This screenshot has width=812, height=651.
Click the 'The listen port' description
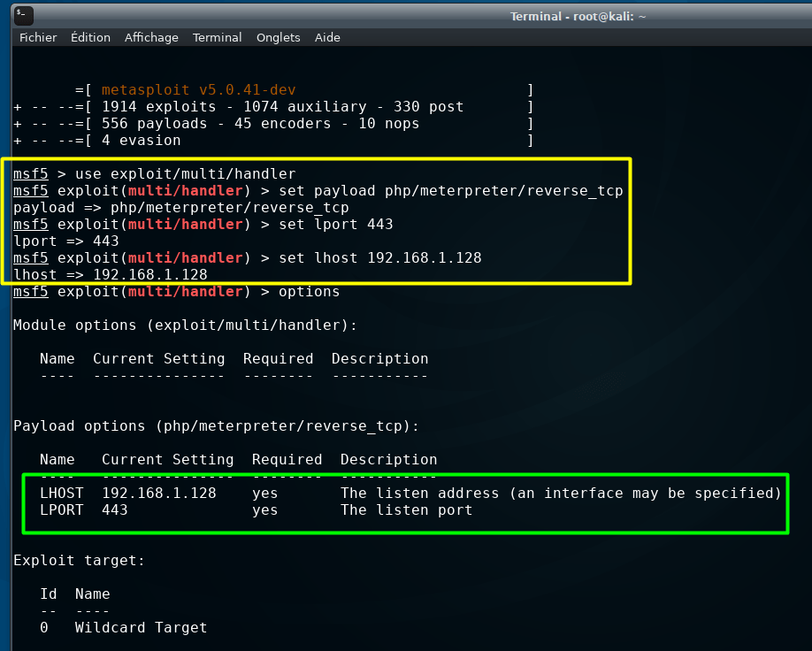pyautogui.click(x=407, y=510)
